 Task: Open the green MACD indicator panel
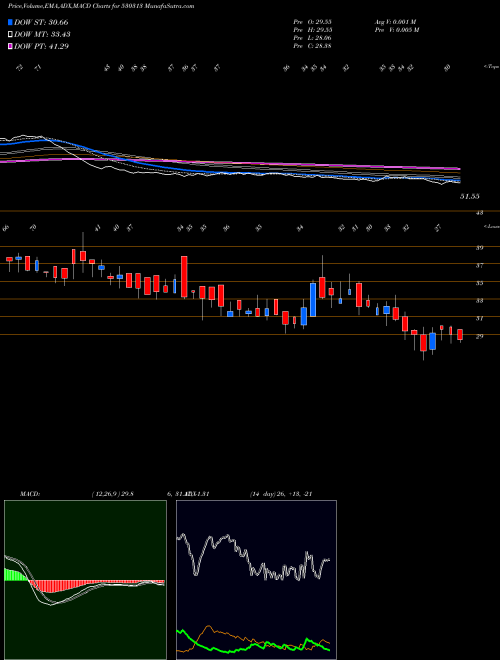(85, 580)
